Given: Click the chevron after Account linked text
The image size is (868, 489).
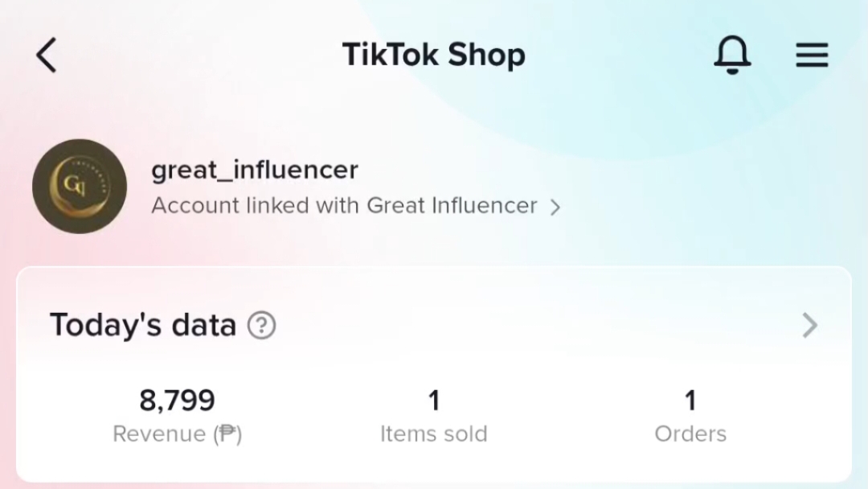Looking at the screenshot, I should point(555,208).
